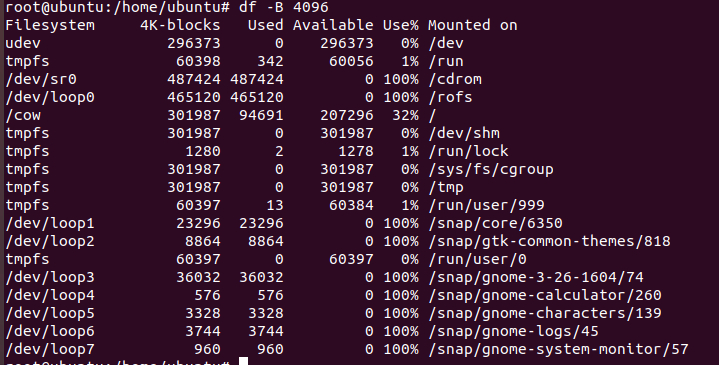Click the '/dev/loop5' filesystem entry
The width and height of the screenshot is (719, 365).
pos(50,313)
